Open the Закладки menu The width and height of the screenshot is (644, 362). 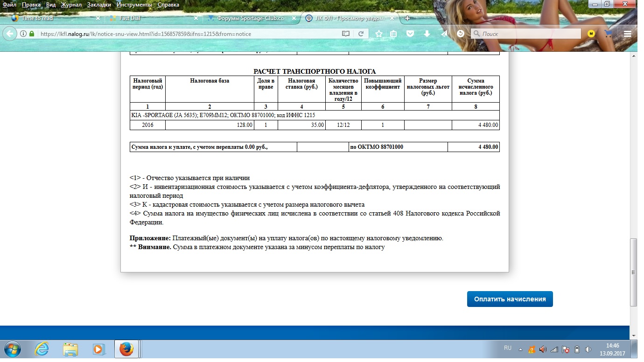(98, 4)
